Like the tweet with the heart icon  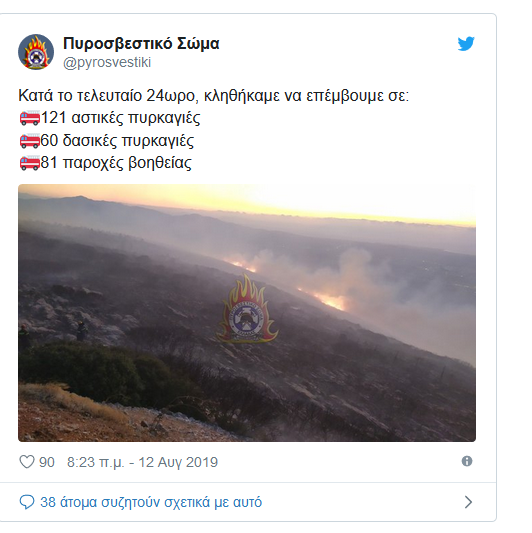pyautogui.click(x=27, y=462)
